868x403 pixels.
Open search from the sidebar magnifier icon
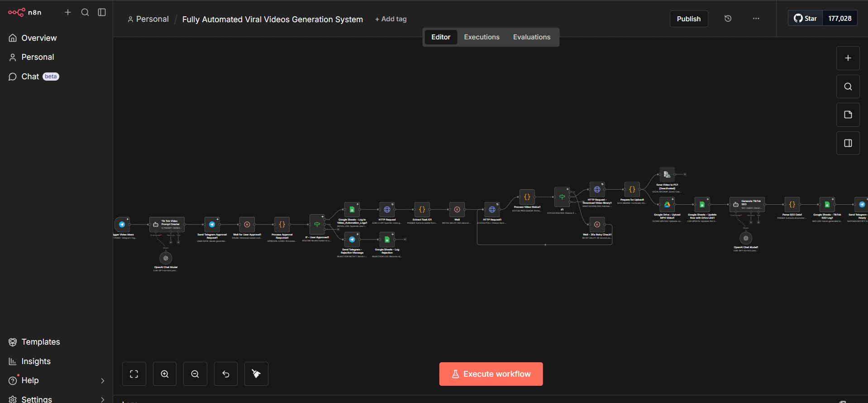coord(85,12)
